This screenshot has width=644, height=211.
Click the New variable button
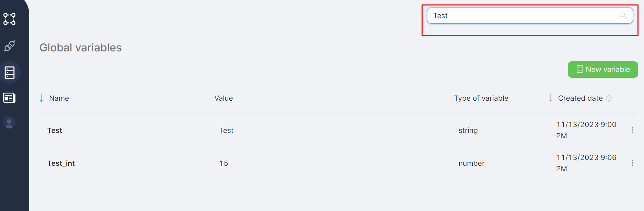coord(603,70)
